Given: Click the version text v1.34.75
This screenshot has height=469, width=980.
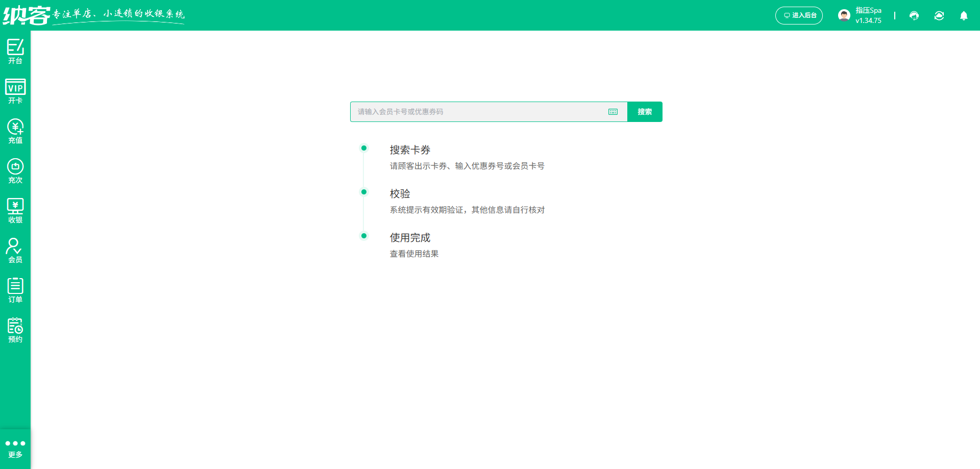Looking at the screenshot, I should point(868,21).
